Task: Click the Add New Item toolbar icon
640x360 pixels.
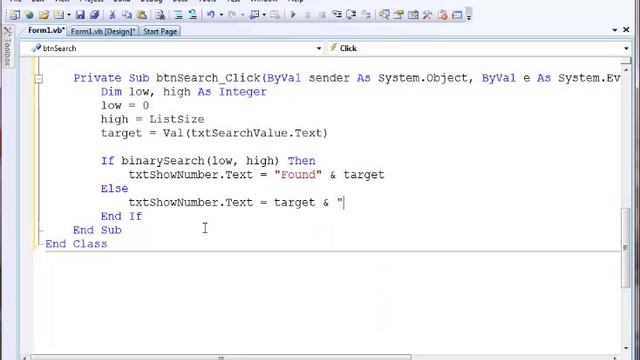Action: 59,15
